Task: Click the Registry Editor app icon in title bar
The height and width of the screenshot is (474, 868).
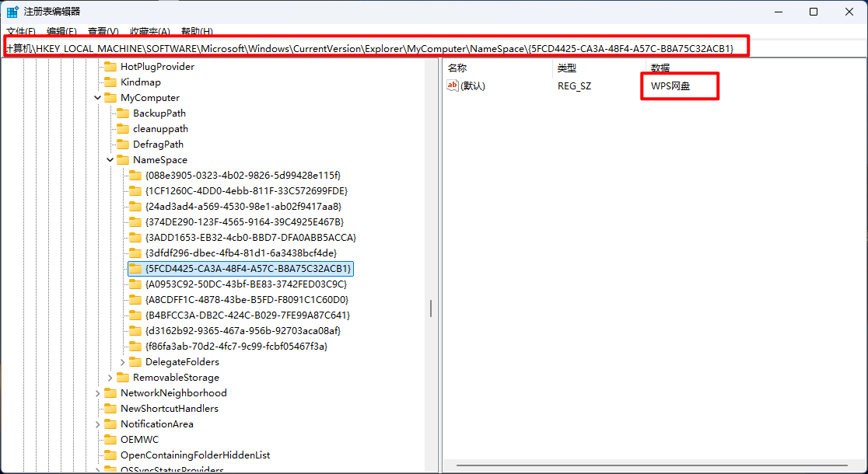Action: tap(13, 12)
